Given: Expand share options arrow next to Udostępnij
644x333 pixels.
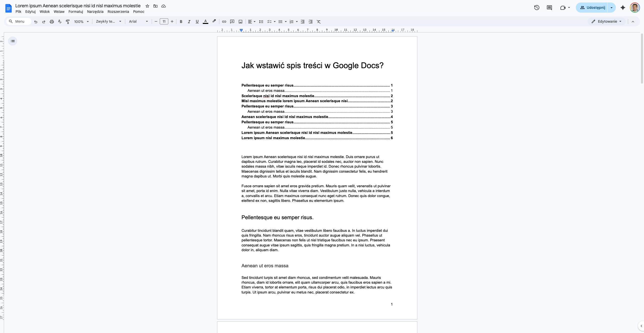Looking at the screenshot, I should click(x=612, y=8).
